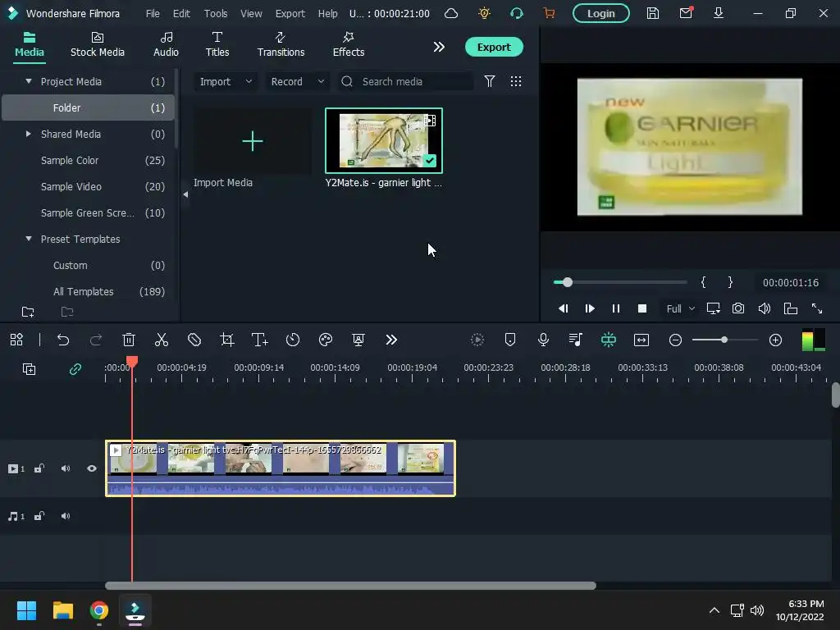Expand the Shared Media tree item
Viewport: 840px width, 630px height.
[29, 134]
